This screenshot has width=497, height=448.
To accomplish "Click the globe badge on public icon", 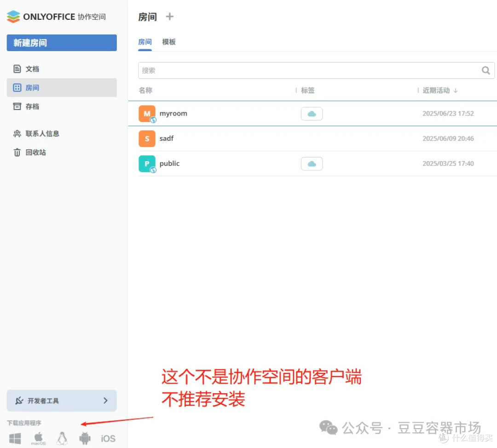I will tap(153, 170).
